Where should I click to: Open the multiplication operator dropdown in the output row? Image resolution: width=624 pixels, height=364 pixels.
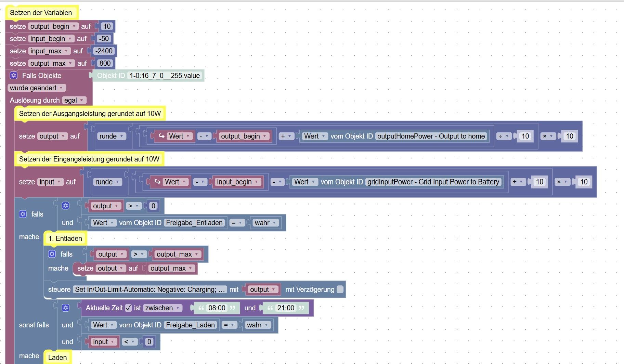tap(548, 136)
